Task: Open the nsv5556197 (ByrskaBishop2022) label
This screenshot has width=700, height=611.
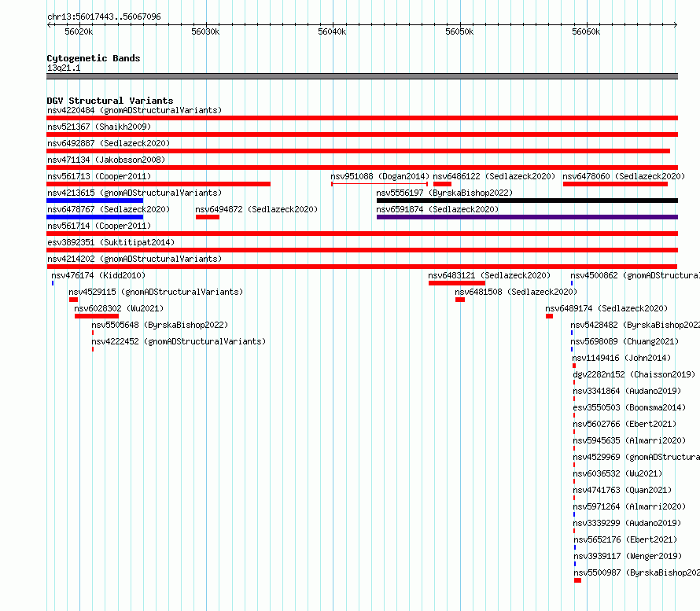Action: 444,193
